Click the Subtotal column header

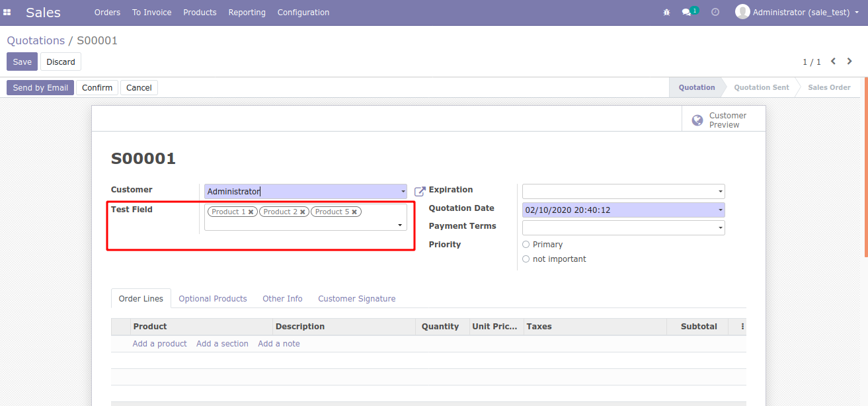pyautogui.click(x=697, y=327)
